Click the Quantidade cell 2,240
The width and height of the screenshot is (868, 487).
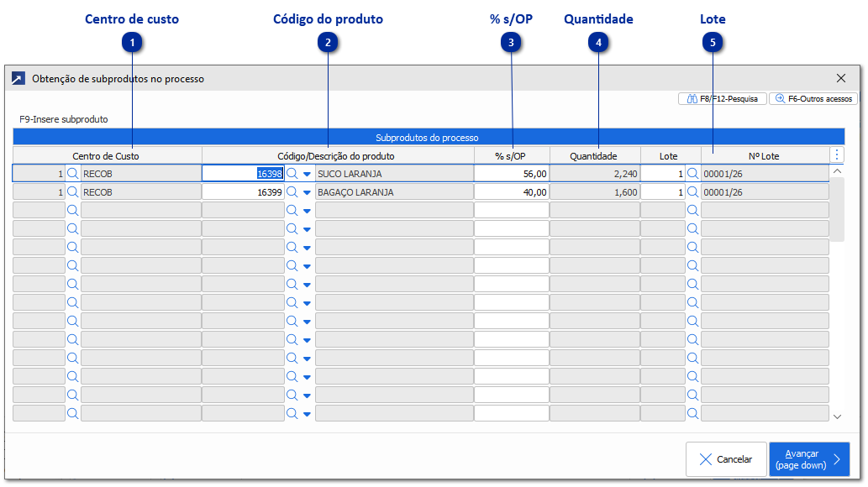pyautogui.click(x=595, y=174)
